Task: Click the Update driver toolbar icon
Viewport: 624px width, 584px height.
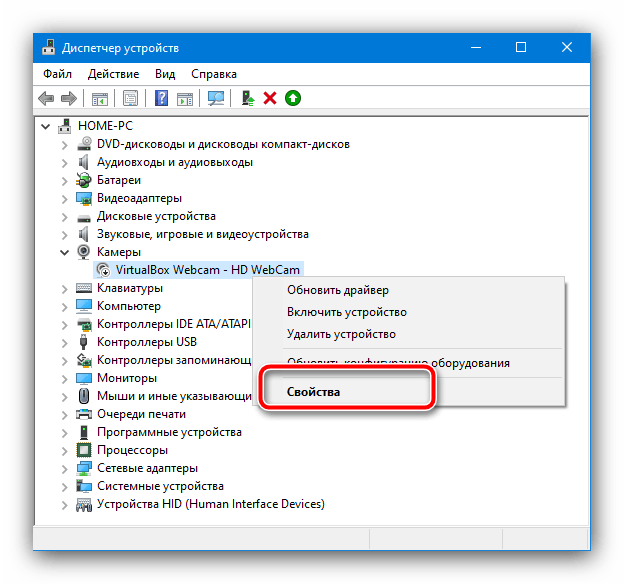Action: pos(248,98)
